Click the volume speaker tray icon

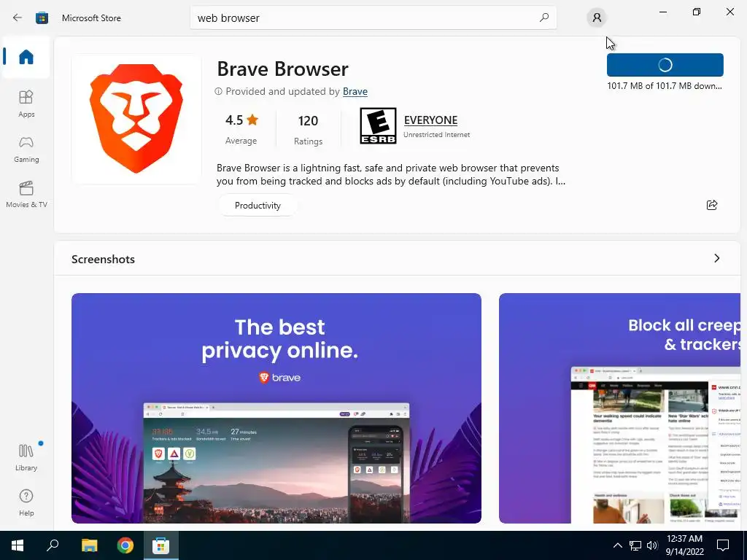click(x=652, y=545)
